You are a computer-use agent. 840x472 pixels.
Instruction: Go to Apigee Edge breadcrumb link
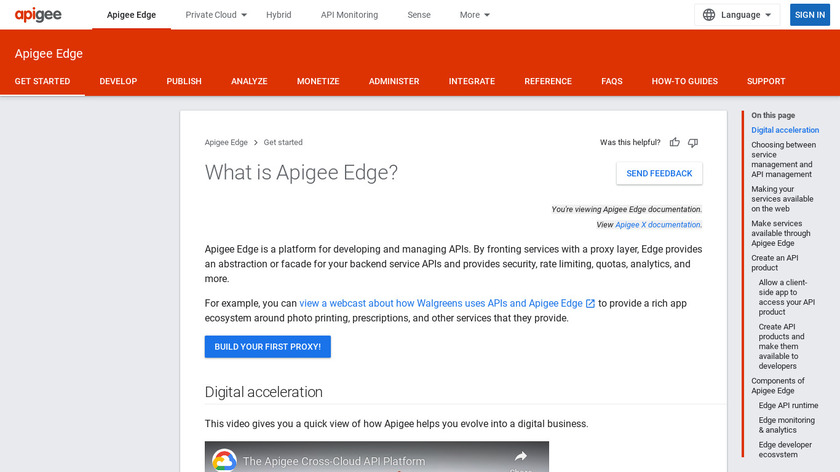[x=226, y=143]
